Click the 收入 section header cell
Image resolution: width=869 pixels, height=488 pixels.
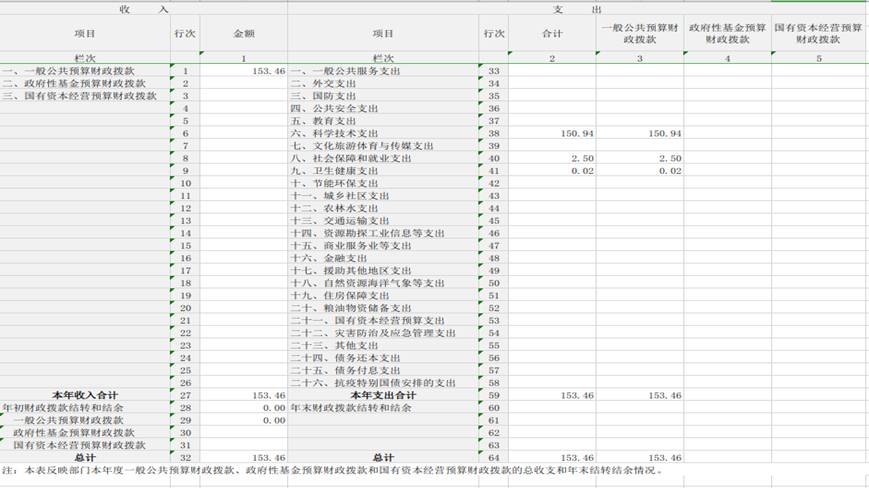click(143, 8)
